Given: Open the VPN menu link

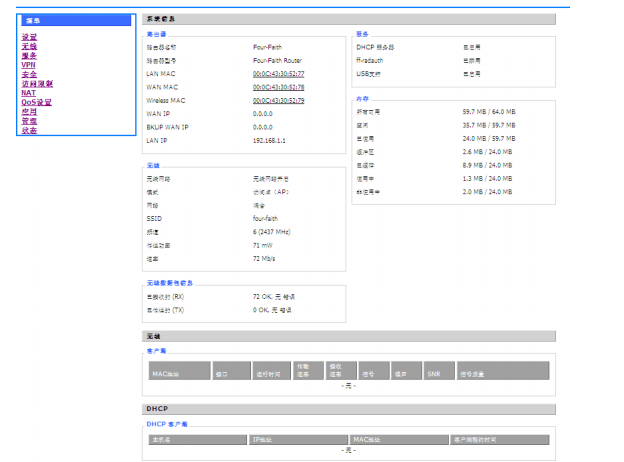Looking at the screenshot, I should pyautogui.click(x=28, y=65).
